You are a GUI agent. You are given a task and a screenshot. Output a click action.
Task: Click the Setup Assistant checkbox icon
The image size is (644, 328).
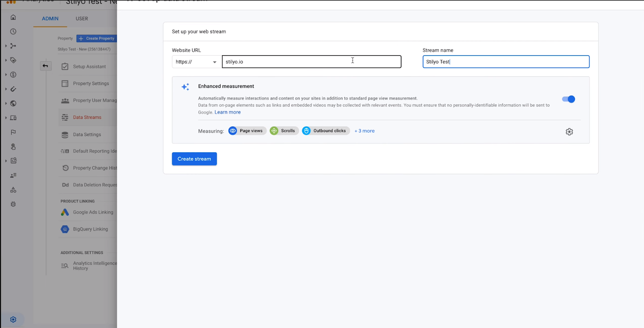point(65,66)
